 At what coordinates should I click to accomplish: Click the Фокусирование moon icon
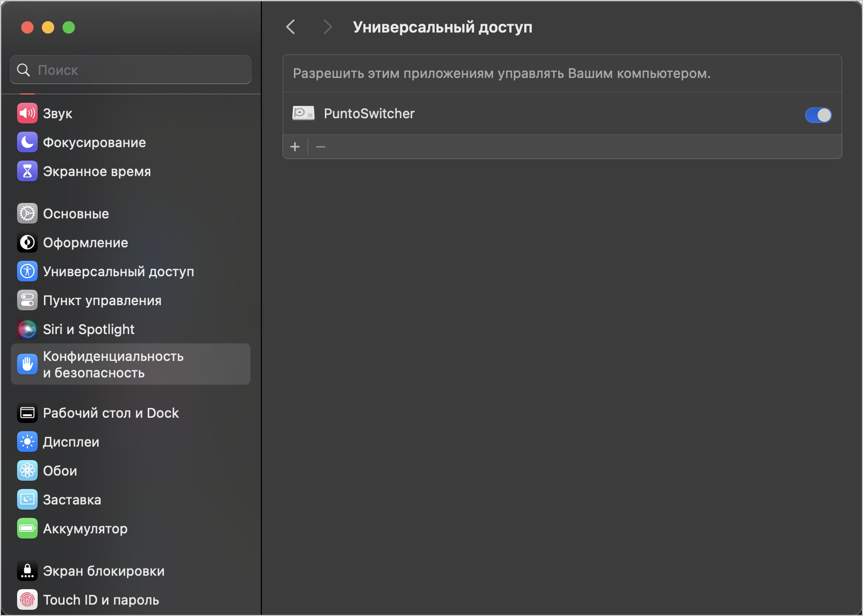click(x=27, y=142)
